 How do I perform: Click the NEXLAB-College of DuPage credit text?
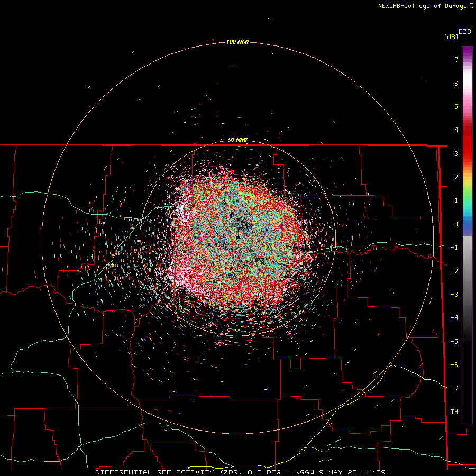click(425, 6)
